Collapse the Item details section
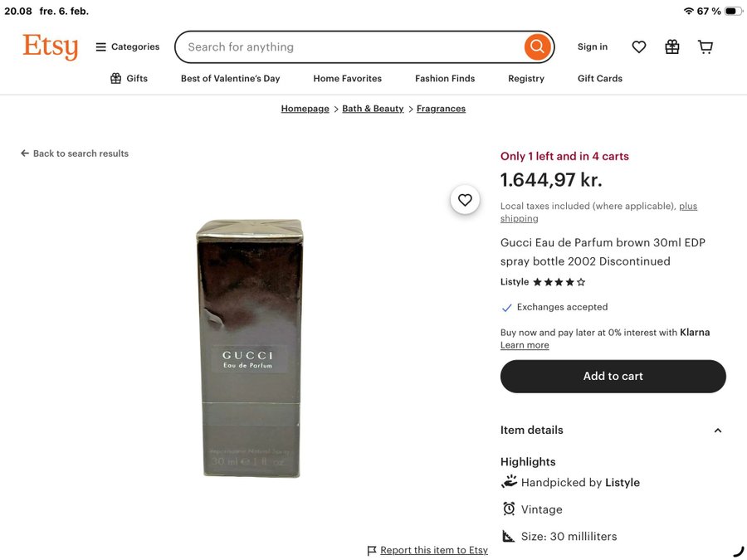The image size is (747, 560). click(717, 431)
